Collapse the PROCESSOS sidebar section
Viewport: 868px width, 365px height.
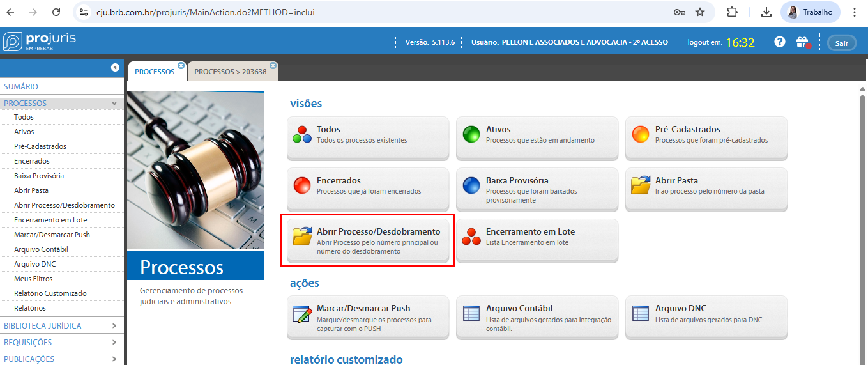pos(114,103)
